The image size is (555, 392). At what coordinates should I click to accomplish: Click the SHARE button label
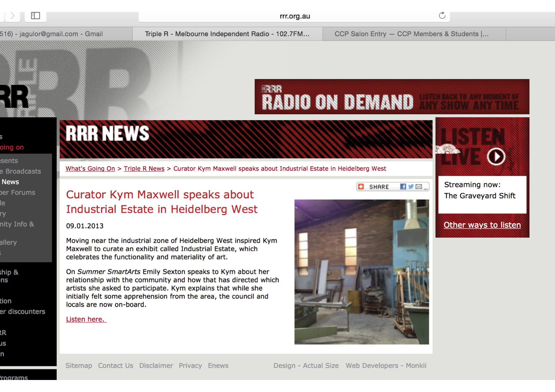tap(379, 187)
